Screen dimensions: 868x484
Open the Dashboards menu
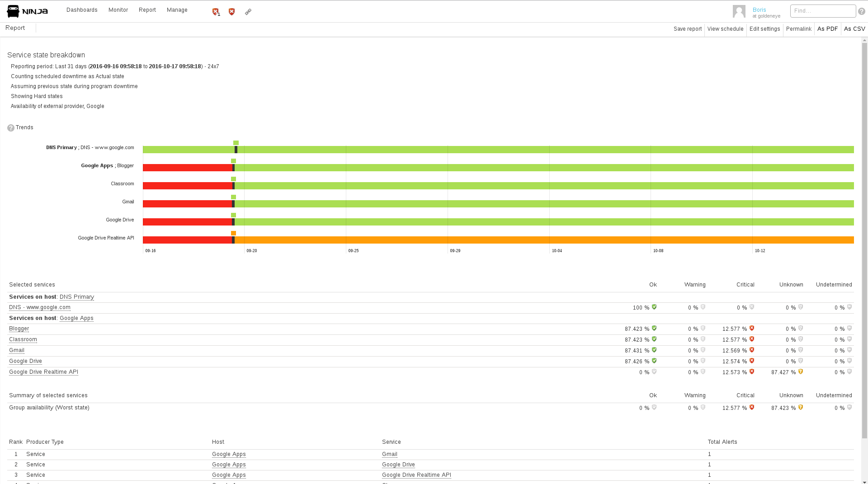click(82, 10)
